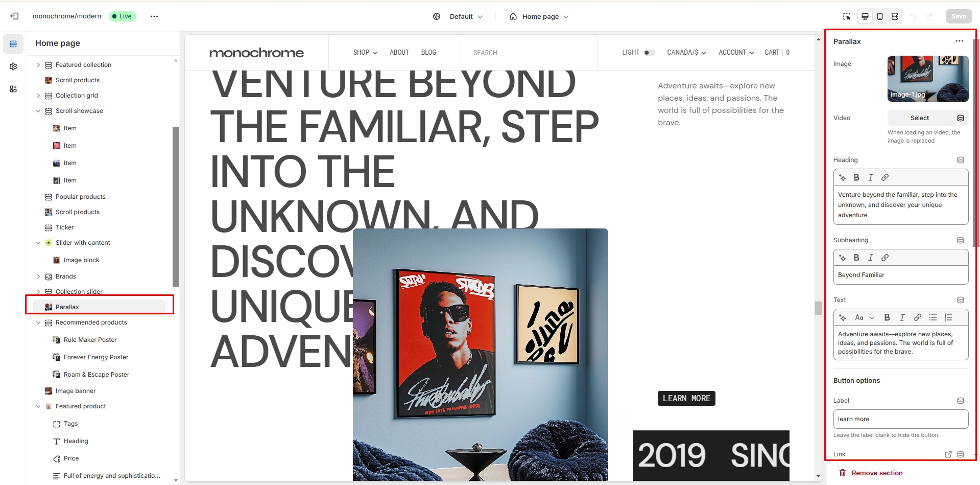Switch to fullscreen preview icon
This screenshot has width=980, height=485.
[x=895, y=16]
